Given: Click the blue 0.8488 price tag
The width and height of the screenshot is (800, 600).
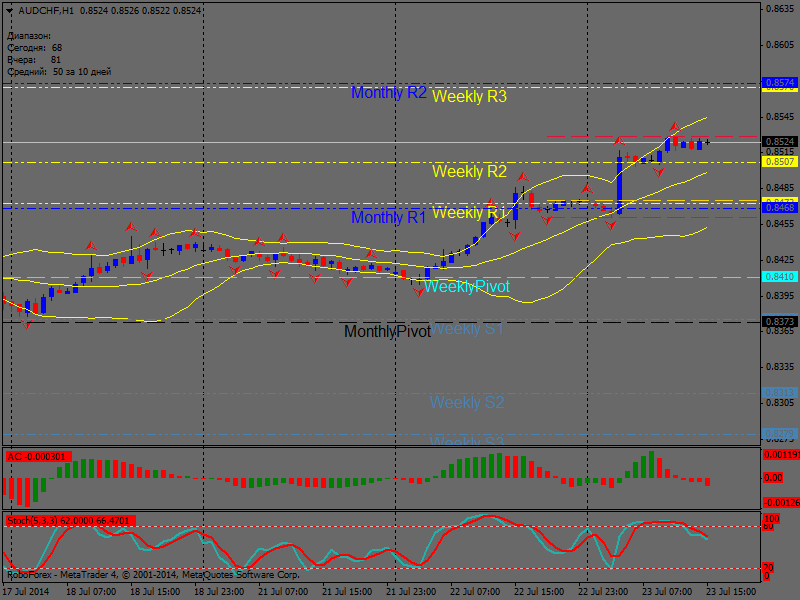Looking at the screenshot, I should (779, 207).
